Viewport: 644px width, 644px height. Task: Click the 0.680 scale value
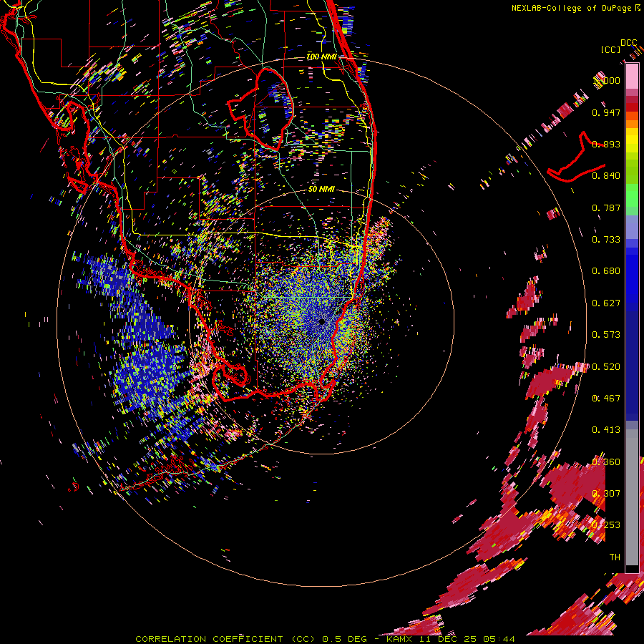click(606, 270)
